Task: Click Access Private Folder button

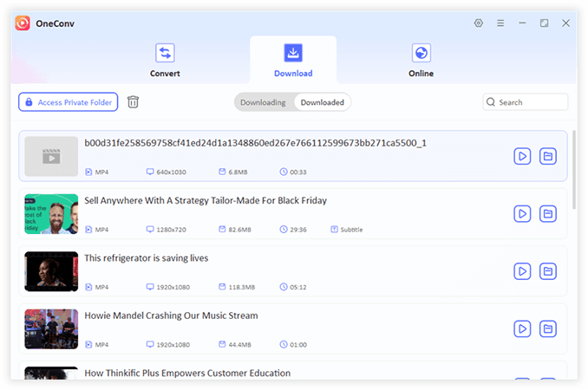Action: tap(69, 102)
